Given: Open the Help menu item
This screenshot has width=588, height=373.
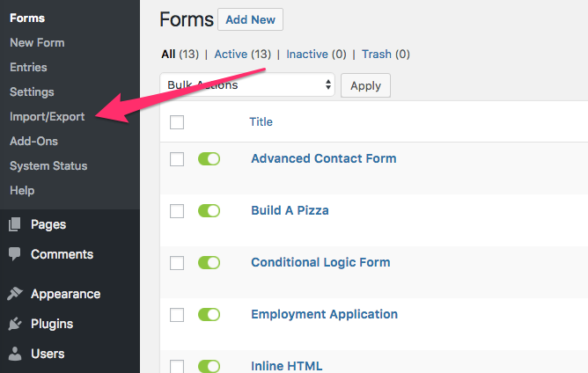Looking at the screenshot, I should click(22, 190).
